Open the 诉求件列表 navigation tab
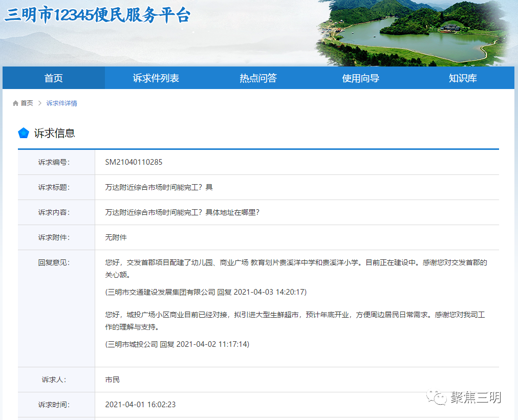 (x=156, y=78)
